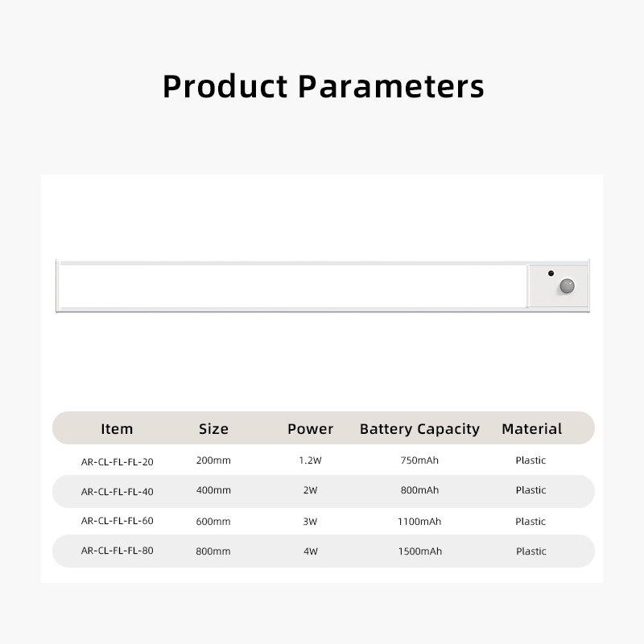Click model AR-CL-FL-FL-20
644x644 pixels.
[x=117, y=462]
